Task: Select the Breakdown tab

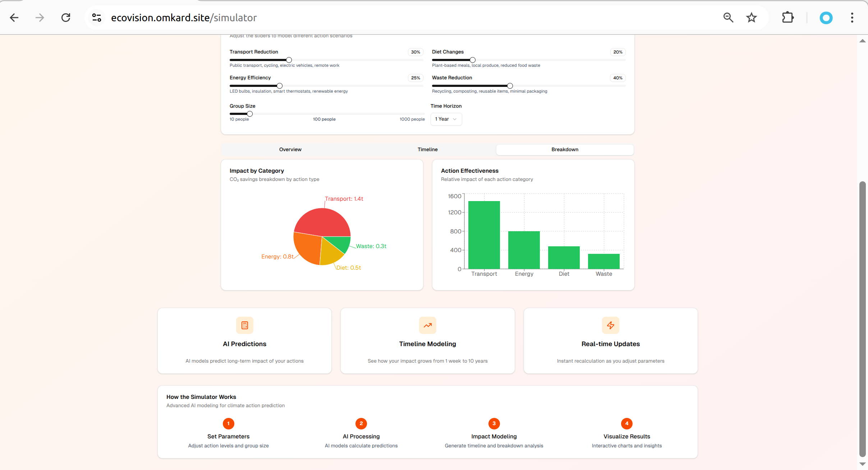Action: [x=565, y=150]
